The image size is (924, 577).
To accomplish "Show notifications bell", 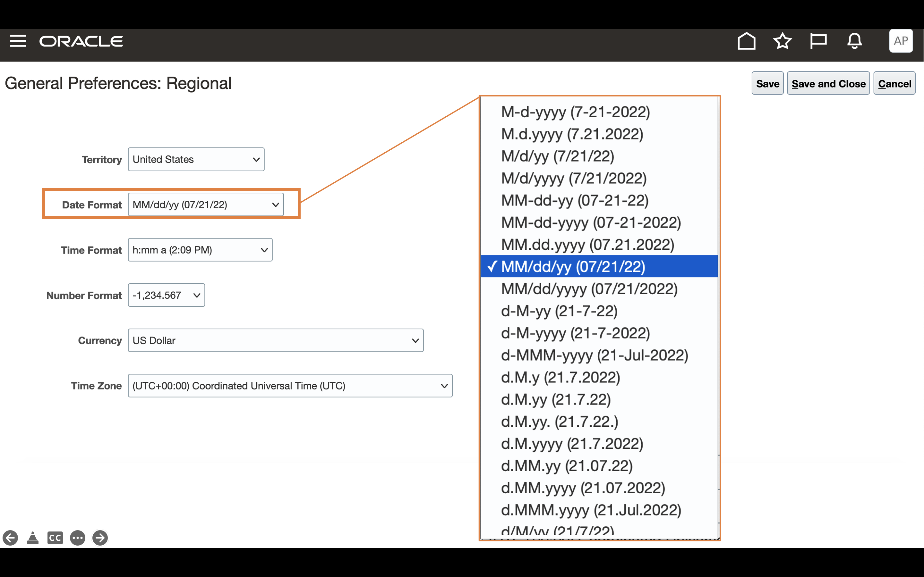I will pyautogui.click(x=854, y=41).
